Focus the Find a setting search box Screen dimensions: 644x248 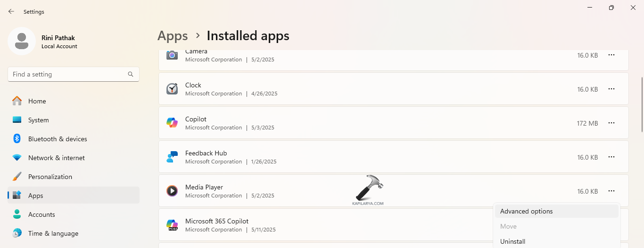[68, 74]
